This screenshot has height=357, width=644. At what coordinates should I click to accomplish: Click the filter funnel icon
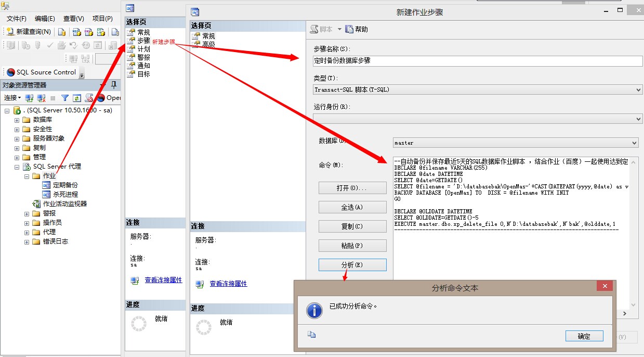(x=65, y=98)
